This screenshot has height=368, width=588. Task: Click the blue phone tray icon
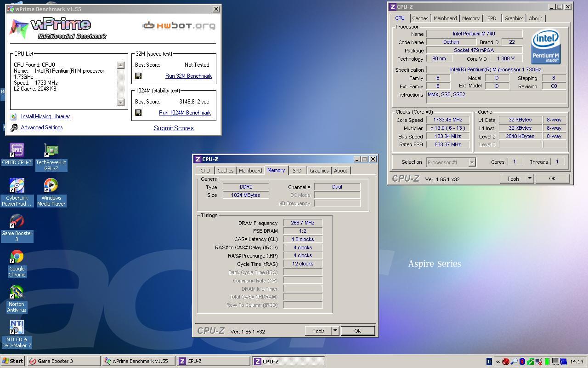click(564, 362)
